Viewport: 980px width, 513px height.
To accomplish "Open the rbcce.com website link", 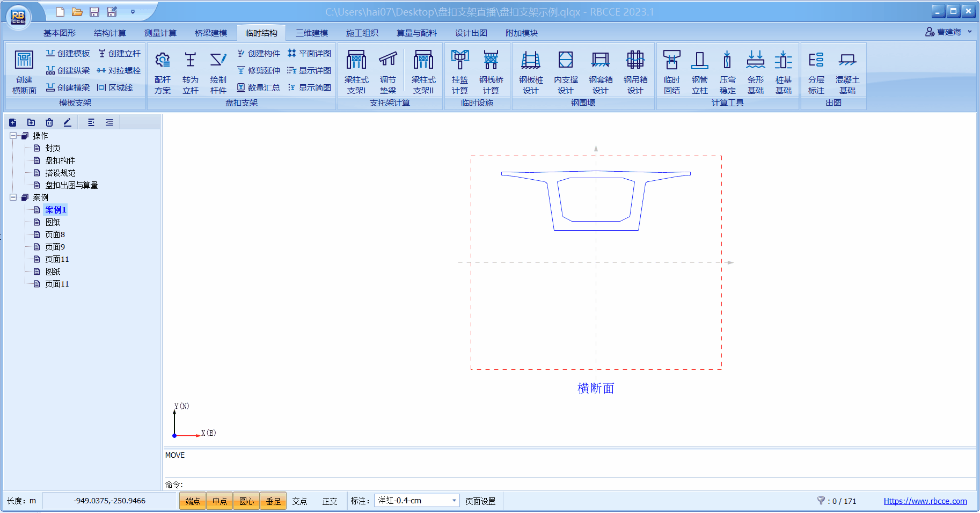I will pos(925,501).
